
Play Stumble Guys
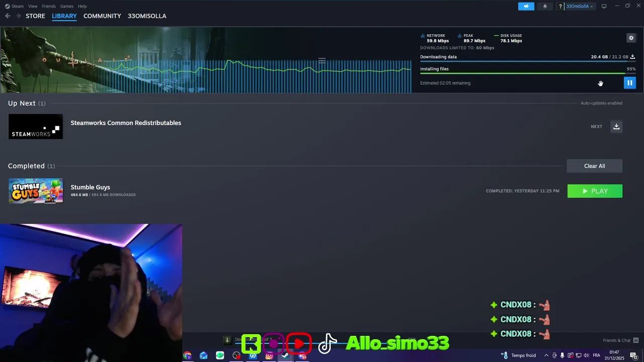pos(595,191)
